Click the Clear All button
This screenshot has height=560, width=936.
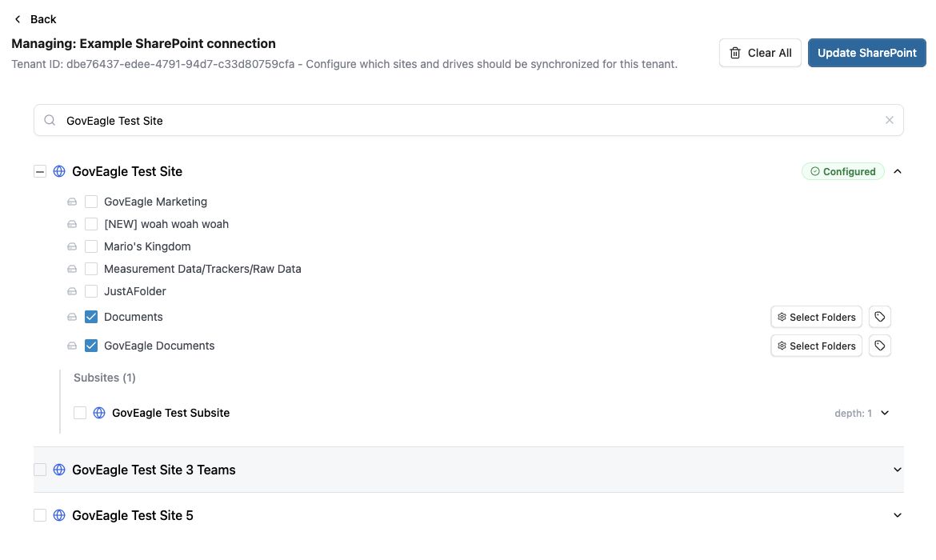(760, 53)
